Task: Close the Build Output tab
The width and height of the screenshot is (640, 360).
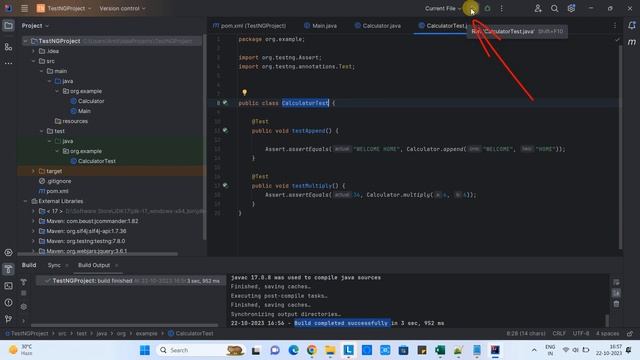Action: click(116, 265)
